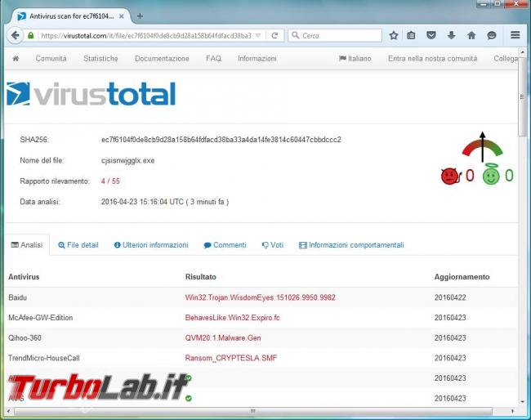The height and width of the screenshot is (420, 531).
Task: Open the bookmarks list icon
Action: tap(411, 35)
